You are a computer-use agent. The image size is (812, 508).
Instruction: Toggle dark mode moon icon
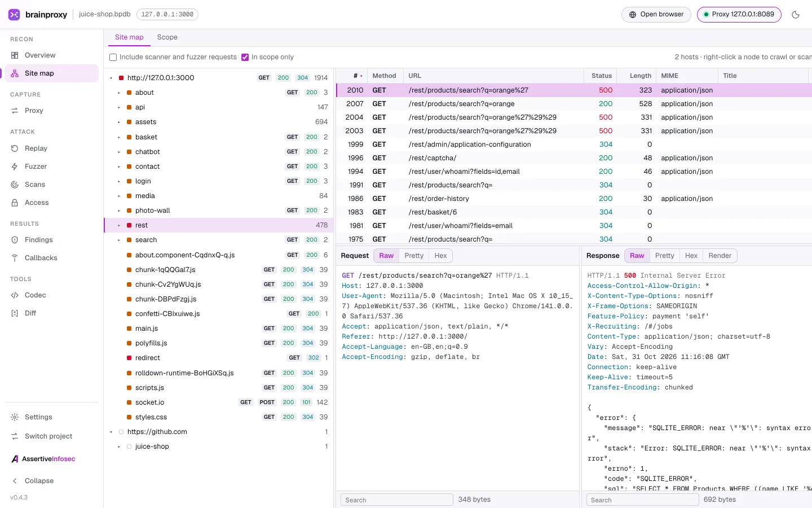796,15
